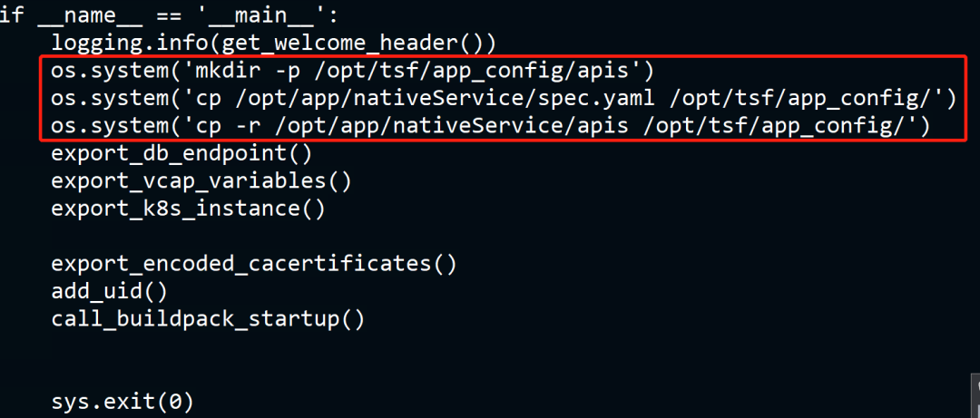Click the spec.yaml copy command line

pyautogui.click(x=510, y=97)
